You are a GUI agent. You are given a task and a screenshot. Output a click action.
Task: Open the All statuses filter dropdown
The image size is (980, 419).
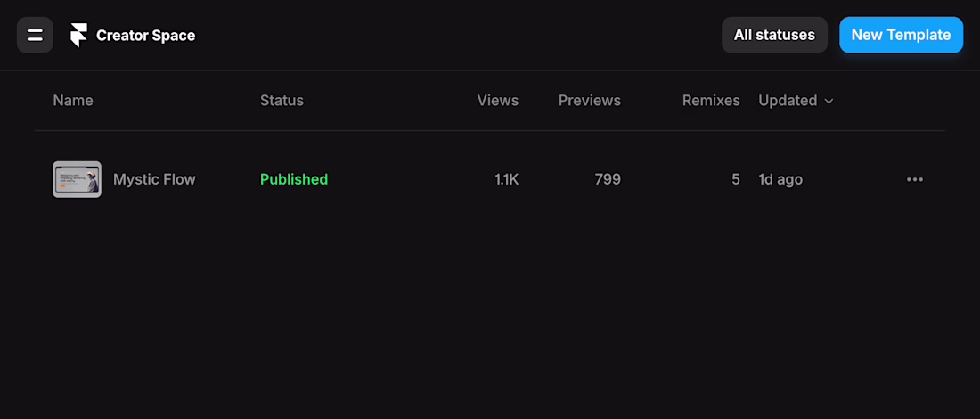point(774,36)
